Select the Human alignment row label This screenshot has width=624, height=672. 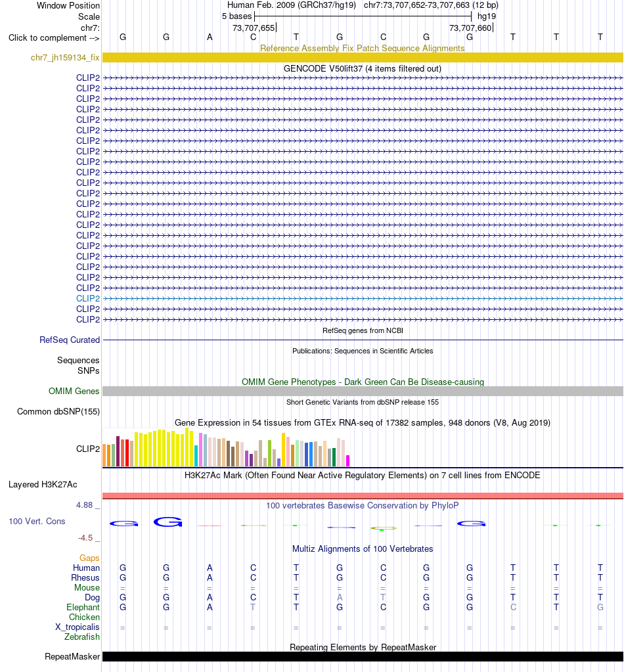coord(86,568)
